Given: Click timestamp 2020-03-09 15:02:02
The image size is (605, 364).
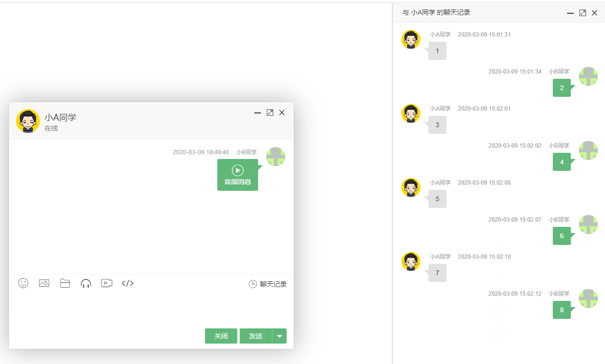Looking at the screenshot, I should [x=515, y=146].
